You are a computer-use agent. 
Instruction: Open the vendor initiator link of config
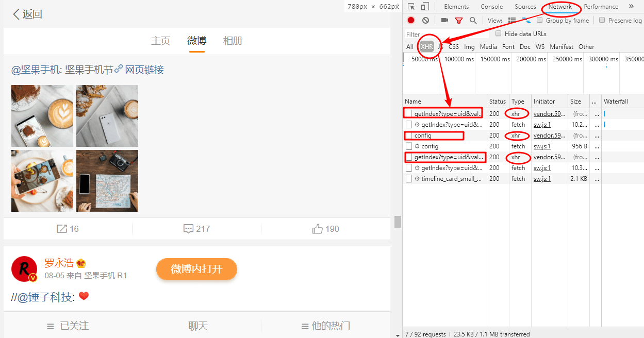(549, 136)
